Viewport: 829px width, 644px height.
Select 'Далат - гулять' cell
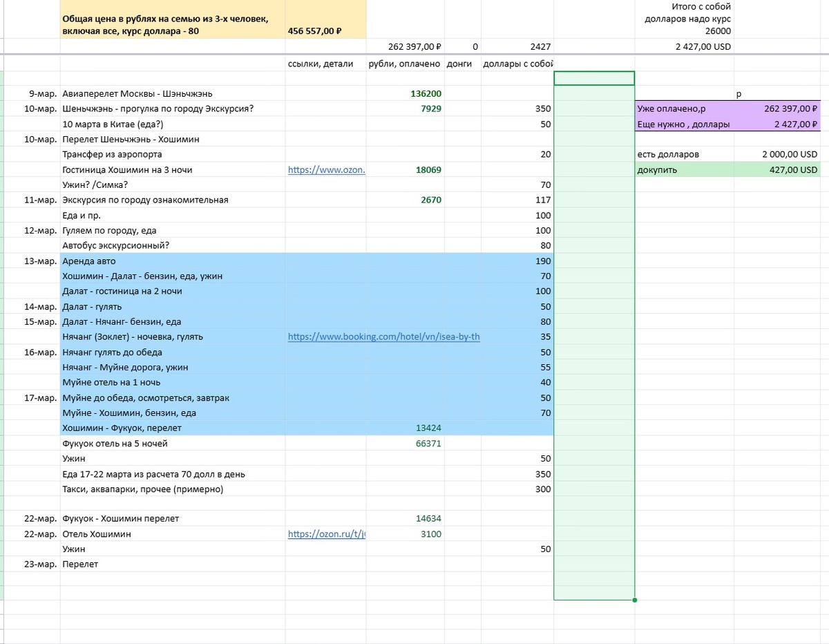[173, 307]
